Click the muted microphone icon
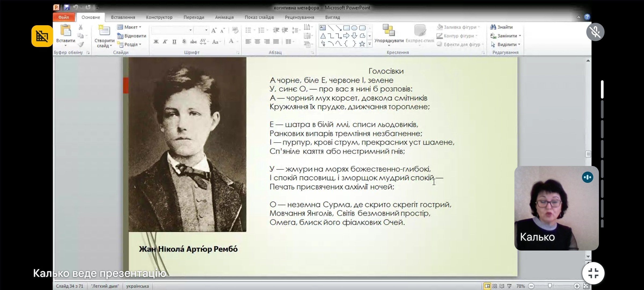 (595, 32)
